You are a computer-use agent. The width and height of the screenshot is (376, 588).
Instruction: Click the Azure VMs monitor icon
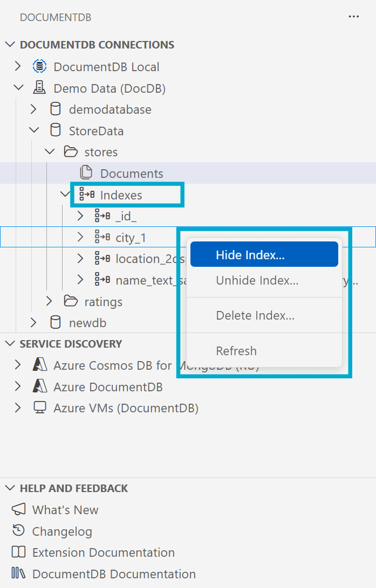39,407
